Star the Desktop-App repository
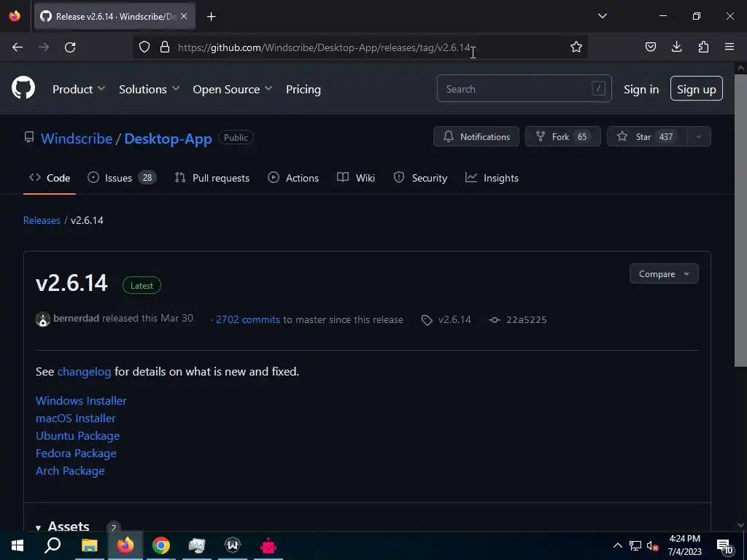Image resolution: width=747 pixels, height=560 pixels. tap(646, 136)
